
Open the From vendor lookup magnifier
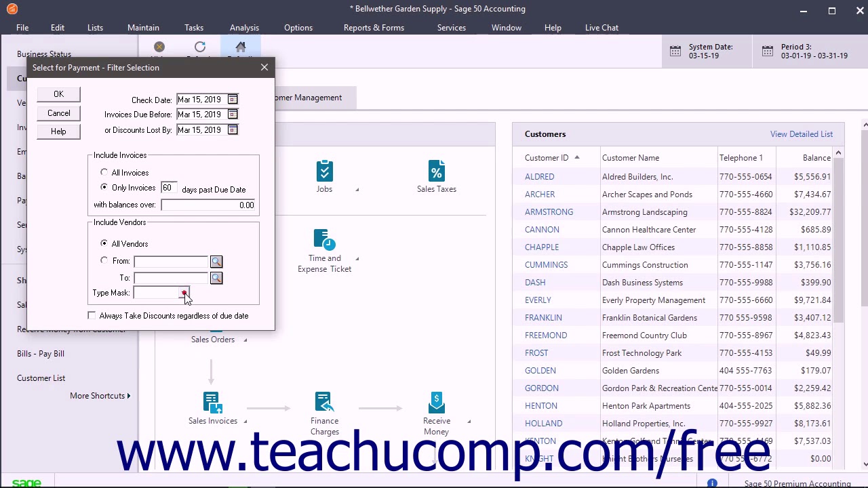[216, 262]
